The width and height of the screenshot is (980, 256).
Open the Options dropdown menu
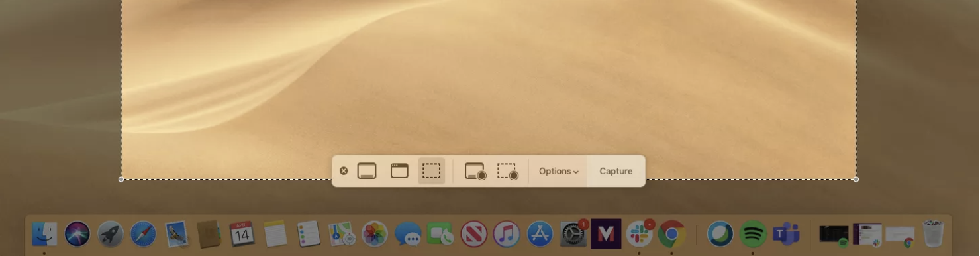tap(558, 171)
